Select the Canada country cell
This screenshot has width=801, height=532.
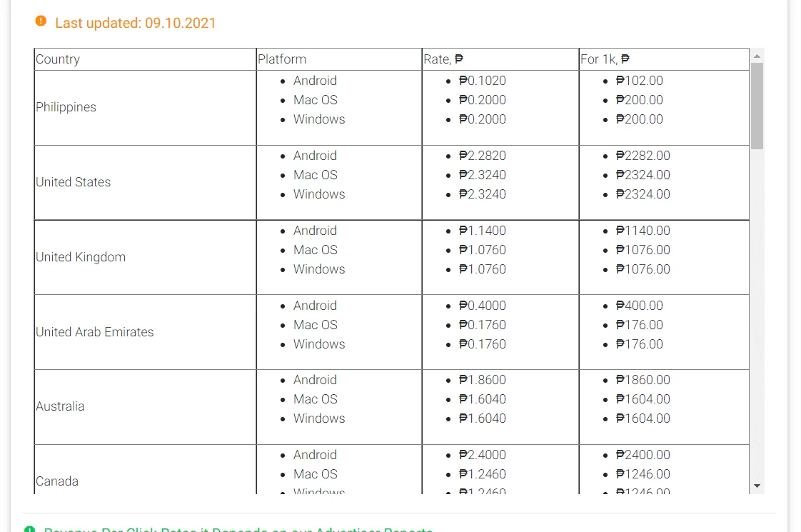pos(145,470)
